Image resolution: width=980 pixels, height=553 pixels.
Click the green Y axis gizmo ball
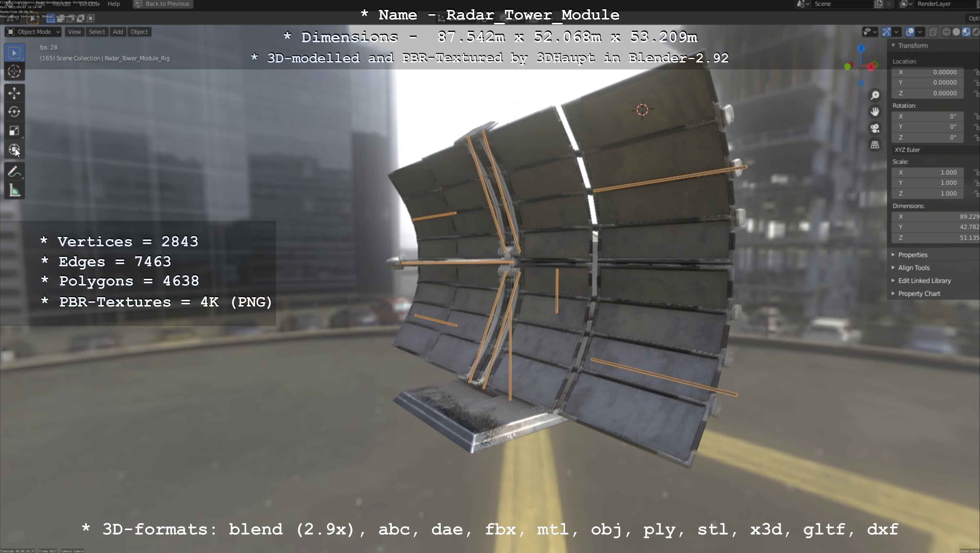(847, 67)
